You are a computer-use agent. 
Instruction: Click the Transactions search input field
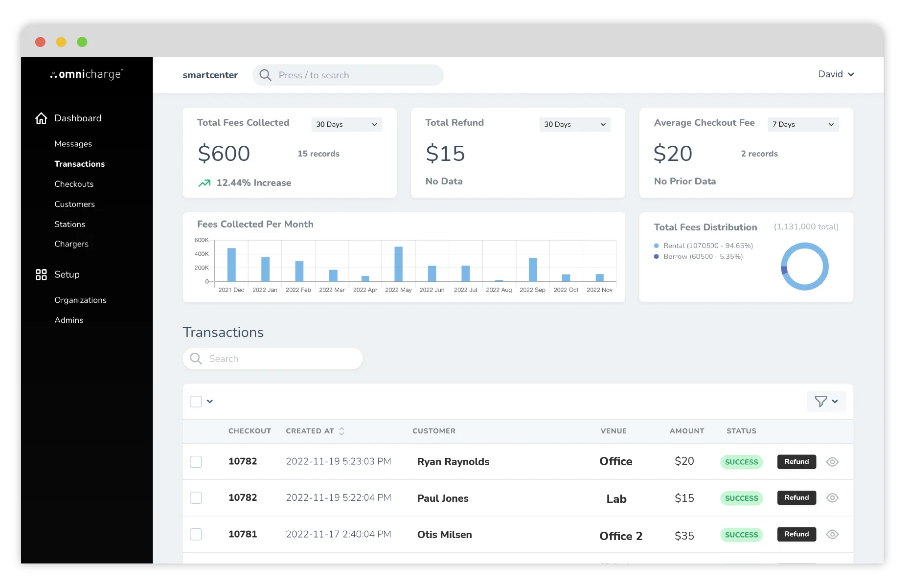point(279,359)
